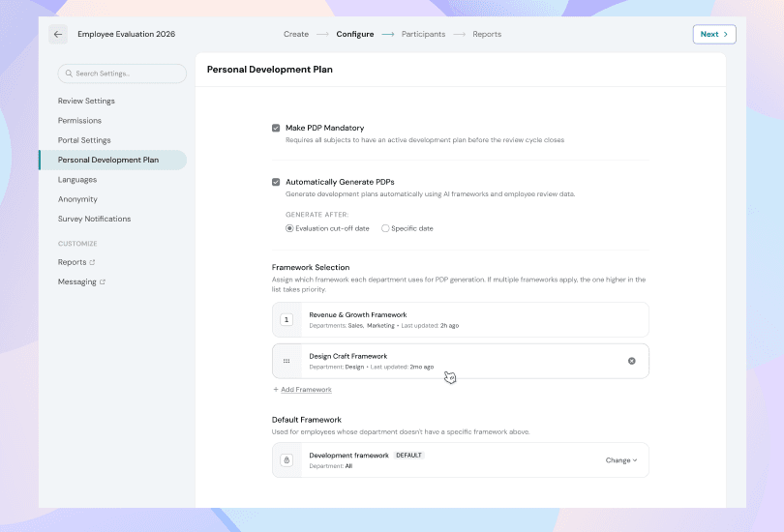The image size is (784, 532).
Task: Toggle Make PDP Mandatory checkbox
Action: [276, 128]
